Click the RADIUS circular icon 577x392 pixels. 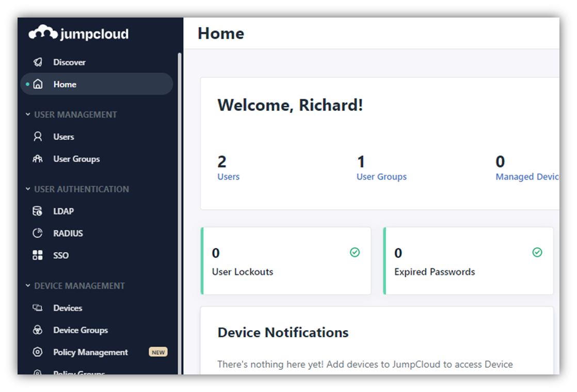[38, 233]
